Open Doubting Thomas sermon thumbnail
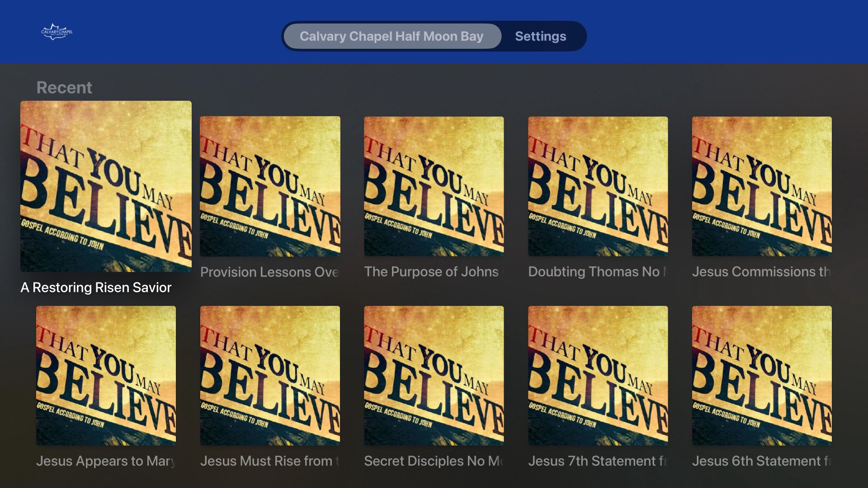This screenshot has height=488, width=868. point(598,186)
